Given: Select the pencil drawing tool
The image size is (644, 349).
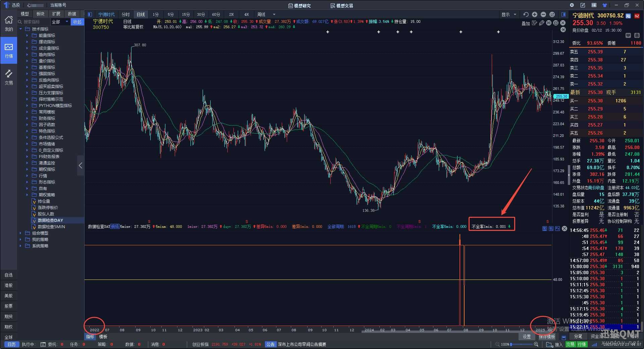Looking at the screenshot, I should tap(541, 23).
